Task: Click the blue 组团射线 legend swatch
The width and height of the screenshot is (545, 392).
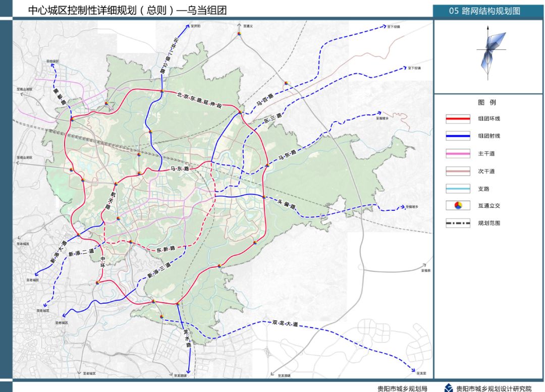Action: tap(458, 136)
